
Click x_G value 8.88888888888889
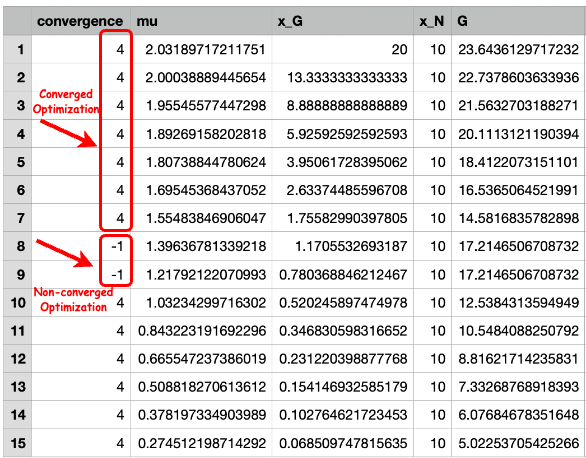pyautogui.click(x=347, y=105)
